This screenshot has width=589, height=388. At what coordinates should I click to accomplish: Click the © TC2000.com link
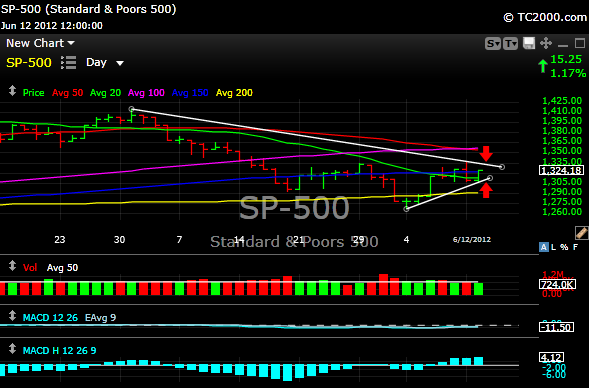[545, 17]
